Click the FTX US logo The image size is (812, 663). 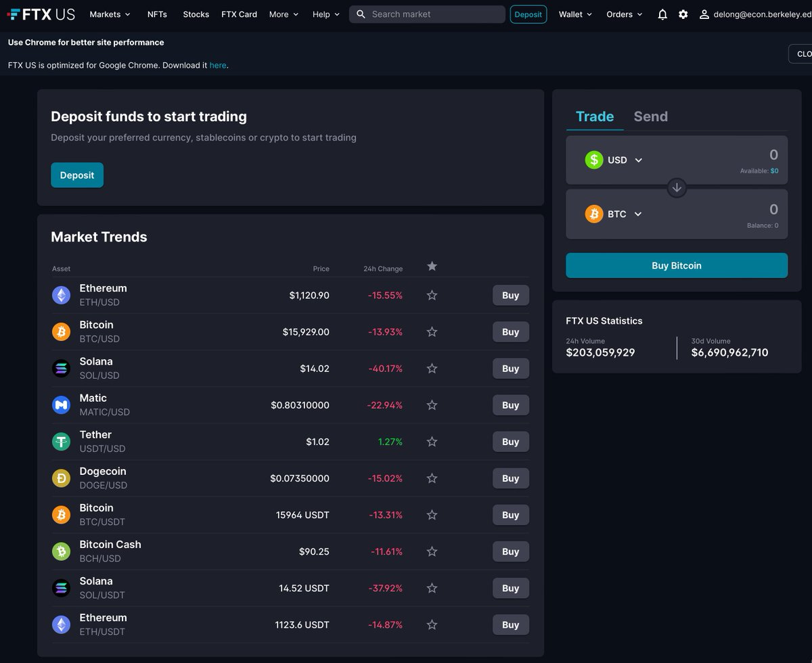coord(41,14)
